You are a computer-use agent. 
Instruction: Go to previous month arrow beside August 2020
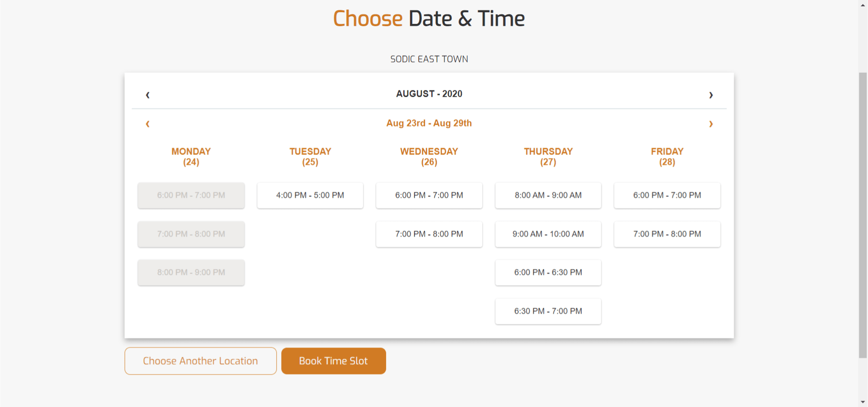tap(147, 95)
